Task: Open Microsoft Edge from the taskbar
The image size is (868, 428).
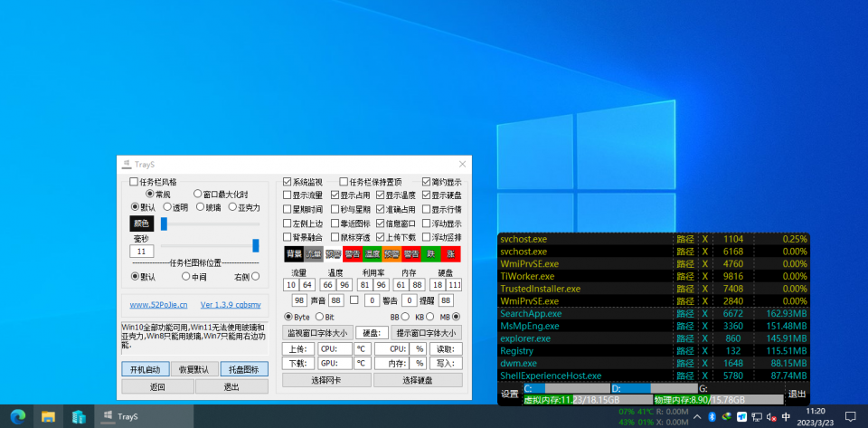Action: pos(17,417)
